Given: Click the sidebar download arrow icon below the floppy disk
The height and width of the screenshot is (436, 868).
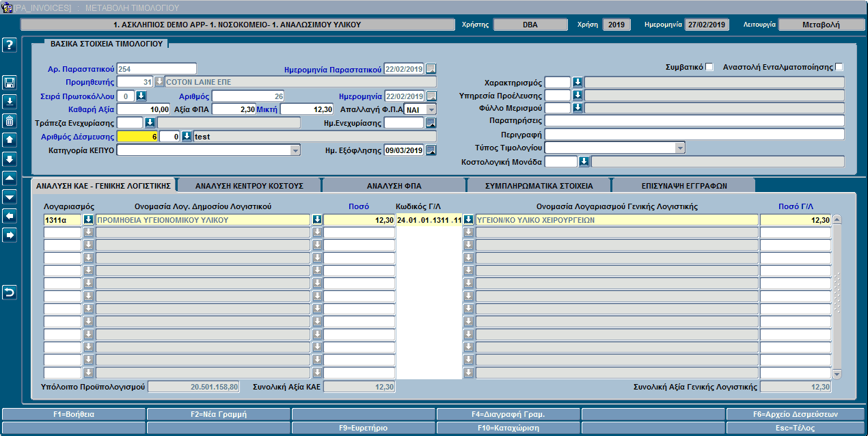Looking at the screenshot, I should pos(10,102).
